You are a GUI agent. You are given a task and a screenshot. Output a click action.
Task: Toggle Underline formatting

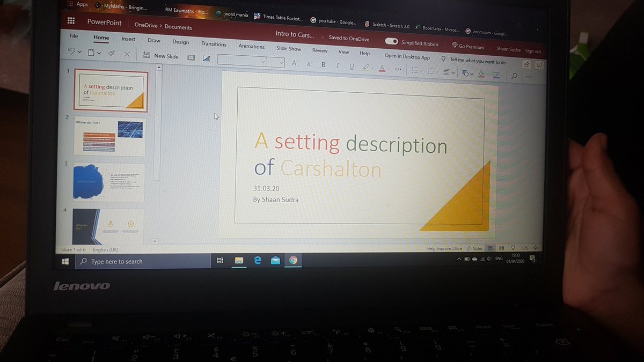[352, 67]
